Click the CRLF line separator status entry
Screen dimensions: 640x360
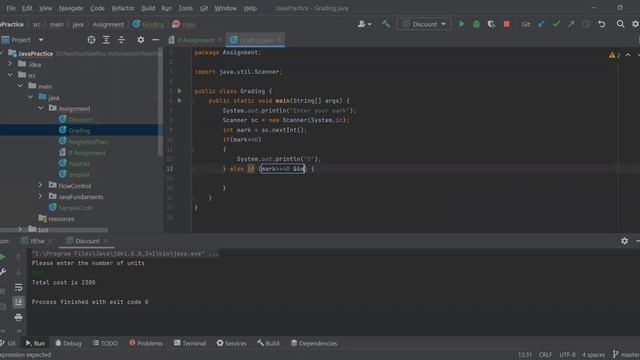545,354
